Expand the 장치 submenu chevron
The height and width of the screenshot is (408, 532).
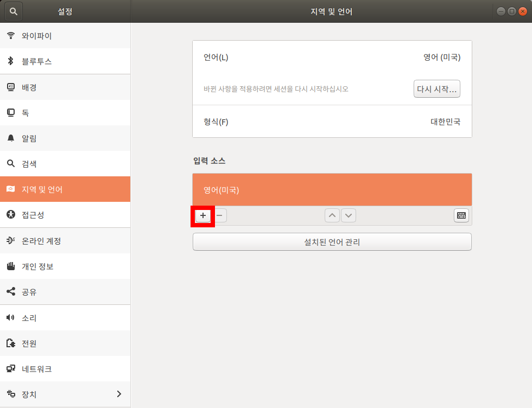[x=119, y=394]
